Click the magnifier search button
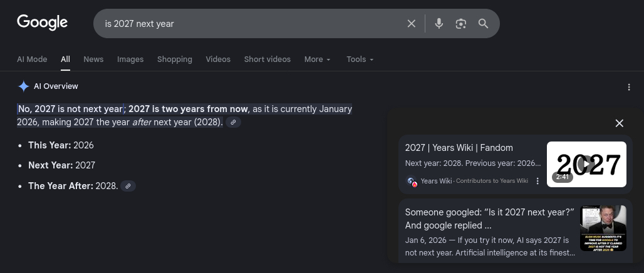This screenshot has width=644, height=273. pos(483,24)
